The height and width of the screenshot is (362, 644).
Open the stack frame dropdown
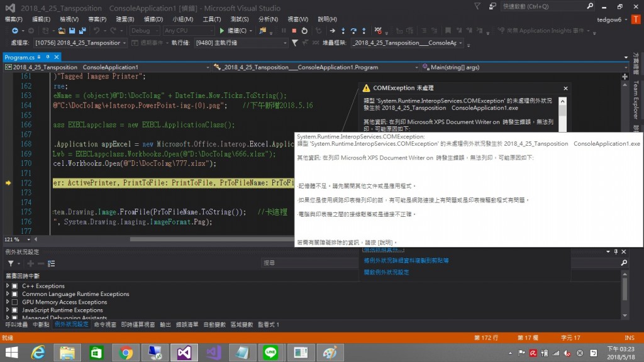(408, 43)
